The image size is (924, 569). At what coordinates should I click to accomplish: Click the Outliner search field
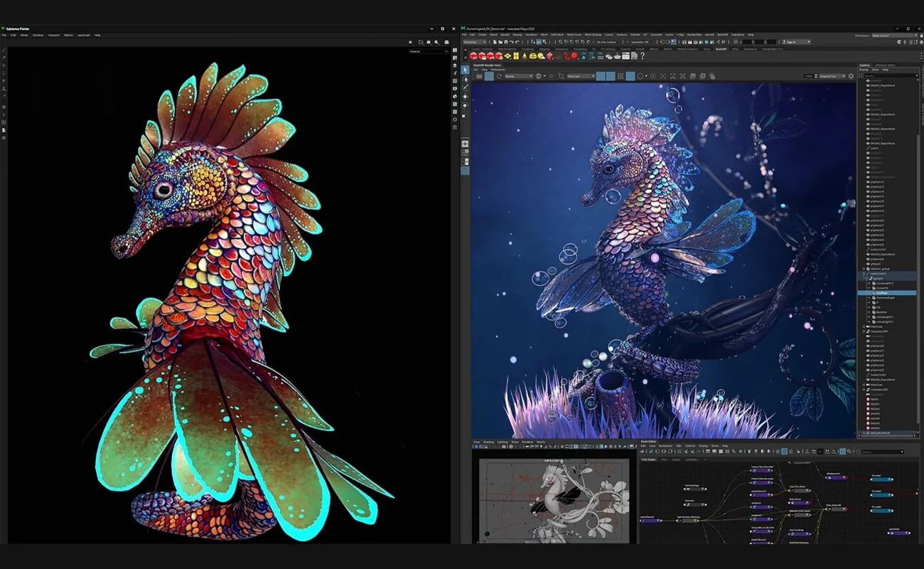(891, 75)
